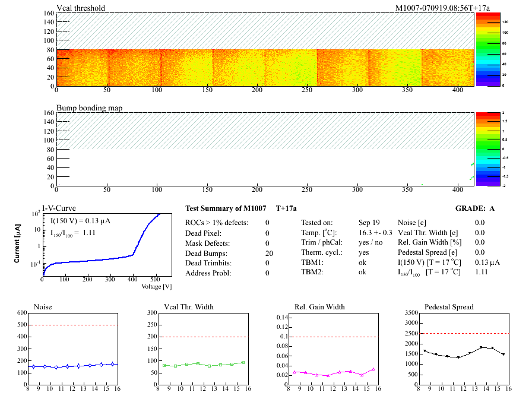Select the Pedestal Spread chart title
This screenshot has width=532, height=399.
pyautogui.click(x=449, y=307)
